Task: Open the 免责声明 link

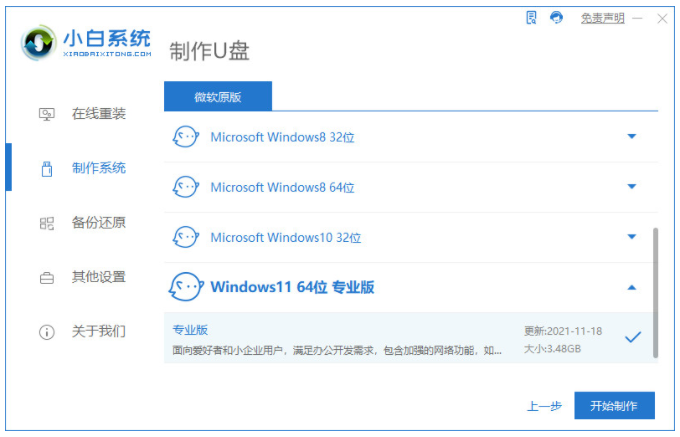Action: pyautogui.click(x=602, y=18)
